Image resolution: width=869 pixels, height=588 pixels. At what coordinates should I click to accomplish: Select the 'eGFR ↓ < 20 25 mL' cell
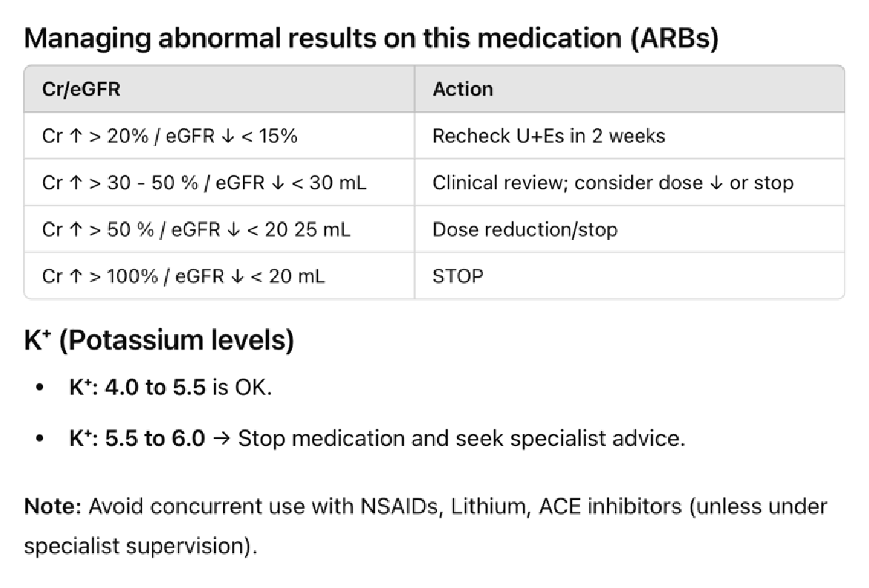(261, 230)
